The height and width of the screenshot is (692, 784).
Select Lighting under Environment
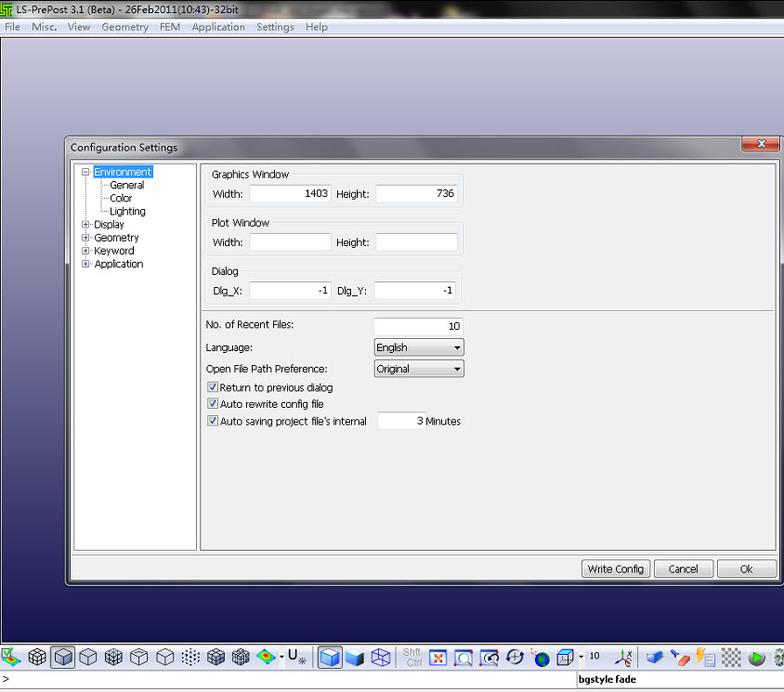127,212
